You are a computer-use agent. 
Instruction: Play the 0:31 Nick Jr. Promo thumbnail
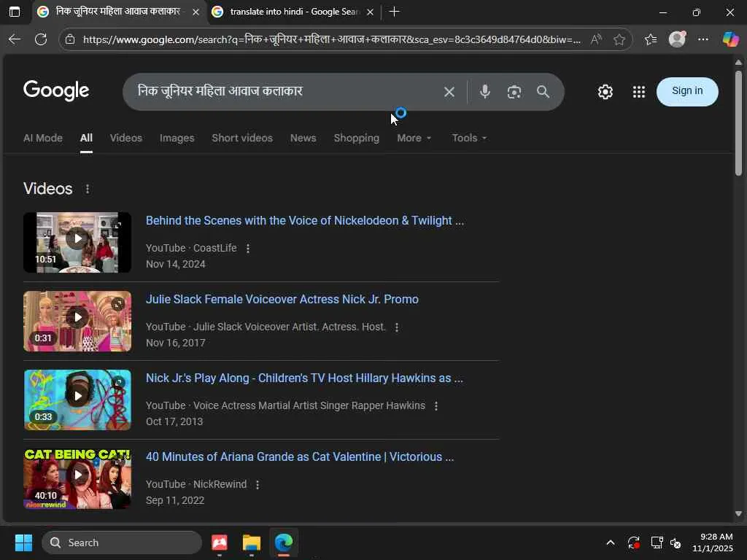[x=77, y=322]
